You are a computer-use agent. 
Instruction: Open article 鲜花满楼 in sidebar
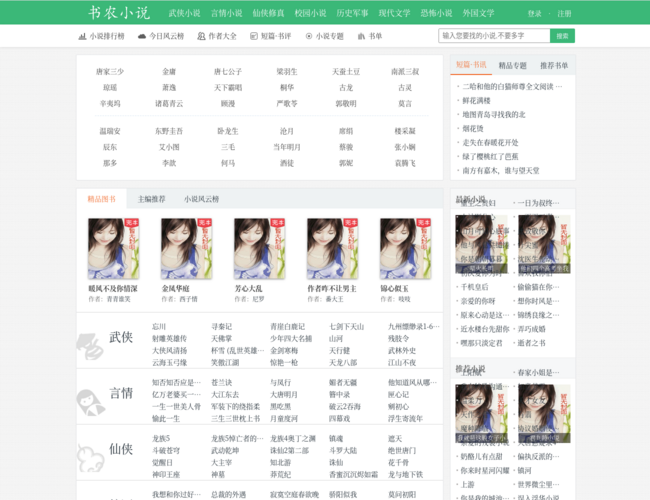click(x=476, y=100)
